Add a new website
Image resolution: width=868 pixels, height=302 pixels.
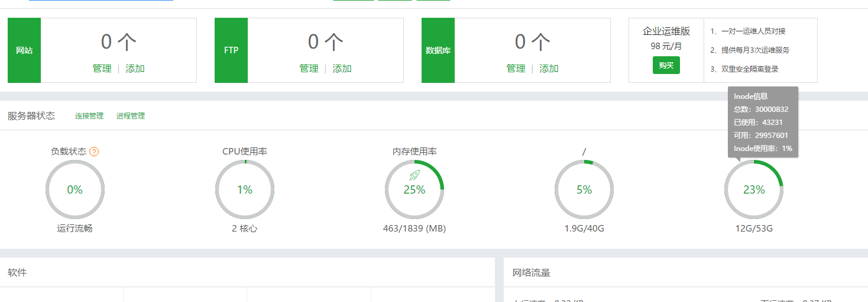pyautogui.click(x=135, y=69)
